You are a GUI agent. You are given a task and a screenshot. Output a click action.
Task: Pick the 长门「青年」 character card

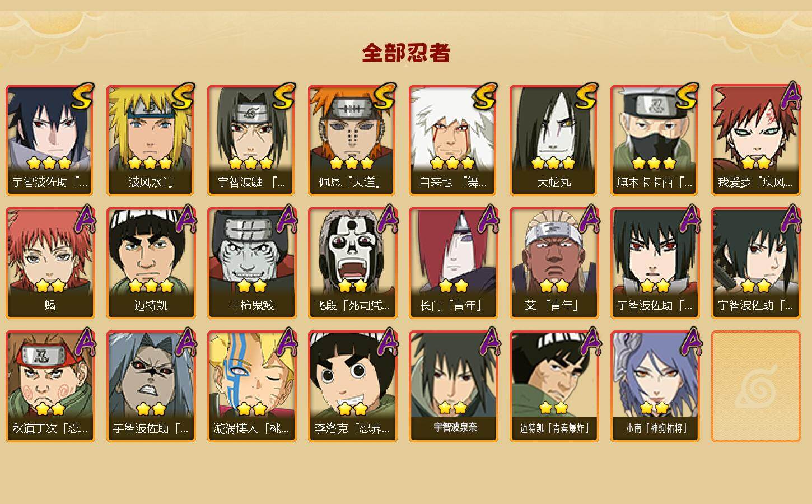(x=453, y=263)
